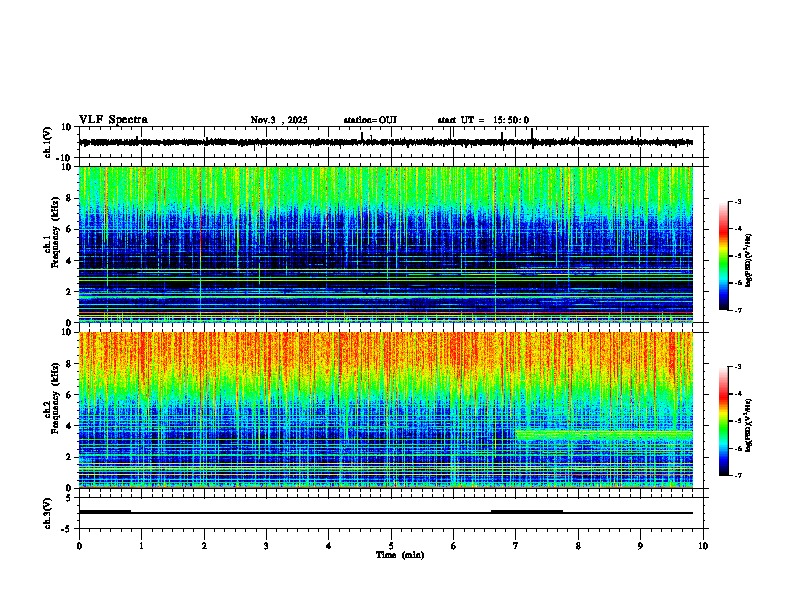Click the "station=OUI" header label
792x612 pixels.
(370, 120)
